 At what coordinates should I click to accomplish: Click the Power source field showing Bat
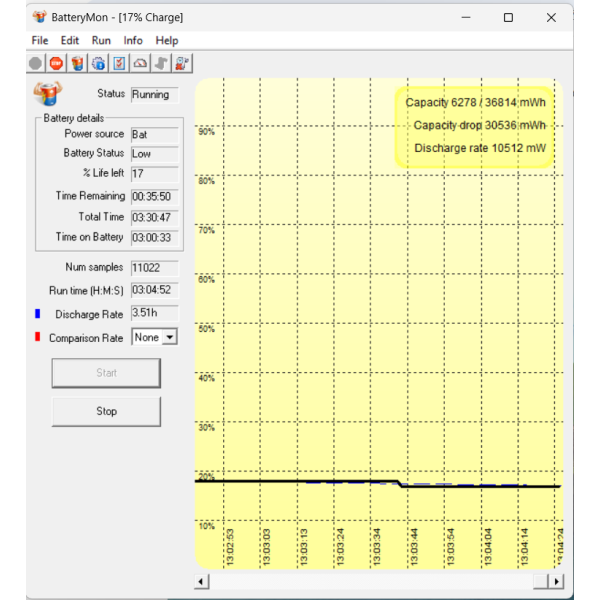click(x=155, y=135)
